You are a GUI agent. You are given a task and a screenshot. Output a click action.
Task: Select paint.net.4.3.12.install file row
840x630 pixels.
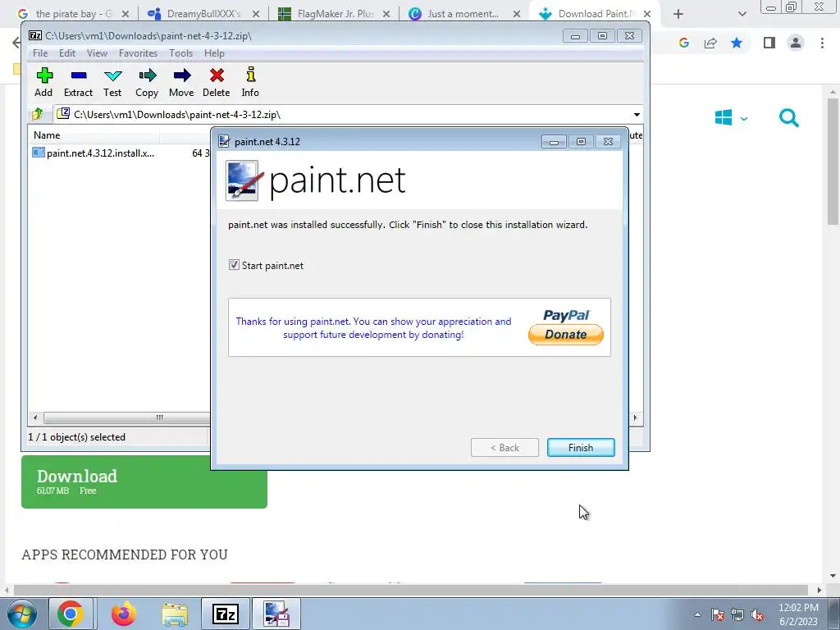tap(120, 153)
